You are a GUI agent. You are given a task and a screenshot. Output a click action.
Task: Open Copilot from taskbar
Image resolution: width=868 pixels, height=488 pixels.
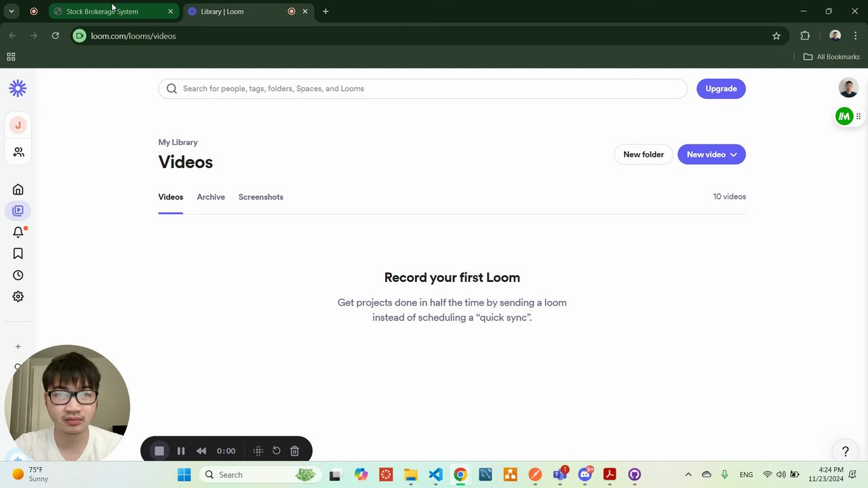360,474
